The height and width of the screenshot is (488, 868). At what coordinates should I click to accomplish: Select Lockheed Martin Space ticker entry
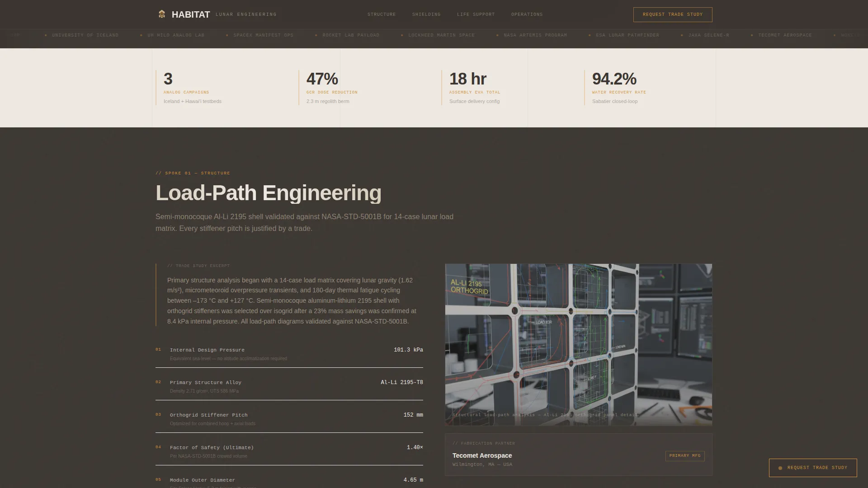[x=441, y=35]
